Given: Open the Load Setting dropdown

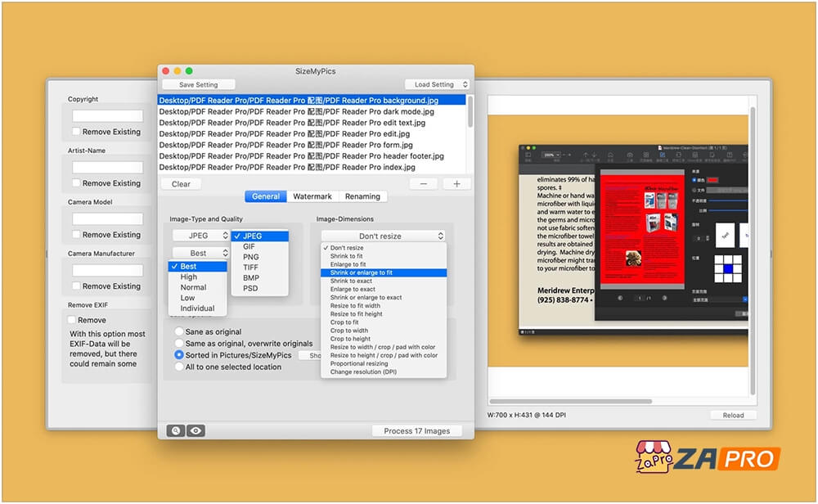Looking at the screenshot, I should 438,84.
